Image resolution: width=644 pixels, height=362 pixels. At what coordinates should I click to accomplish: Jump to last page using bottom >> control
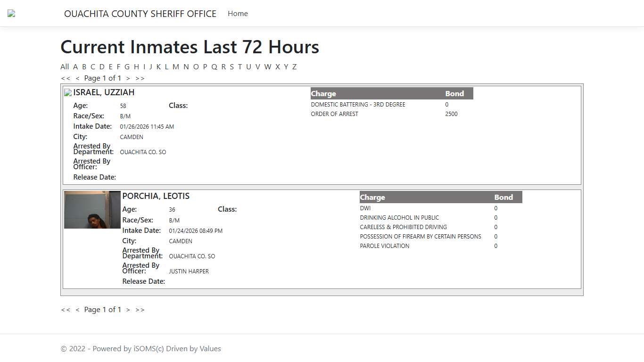140,310
